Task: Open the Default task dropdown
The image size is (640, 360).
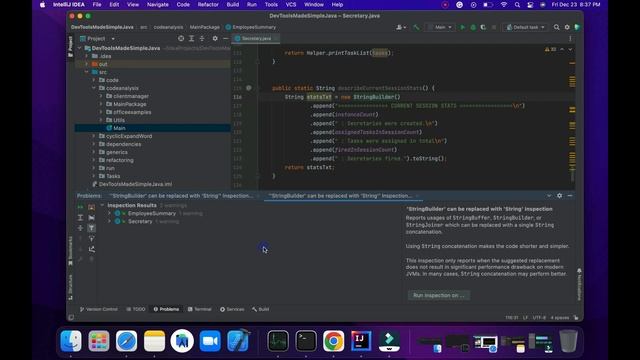Action: point(525,27)
